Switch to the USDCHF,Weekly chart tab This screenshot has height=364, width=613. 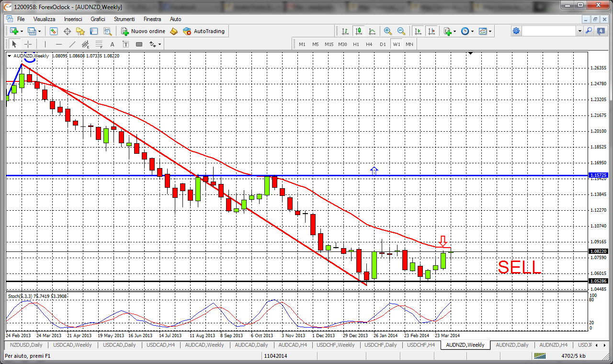point(335,345)
